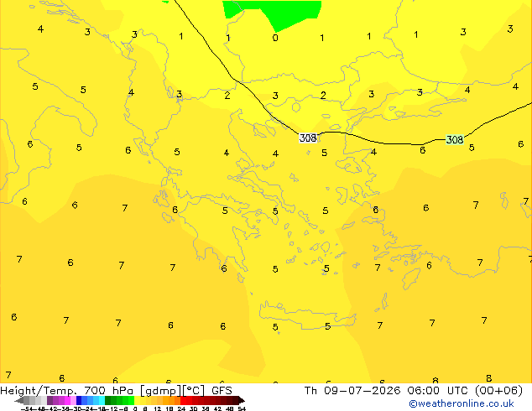Image resolution: width=532 pixels, height=411 pixels.
Task: Click the '[°C]' unit label
Action: click(194, 391)
